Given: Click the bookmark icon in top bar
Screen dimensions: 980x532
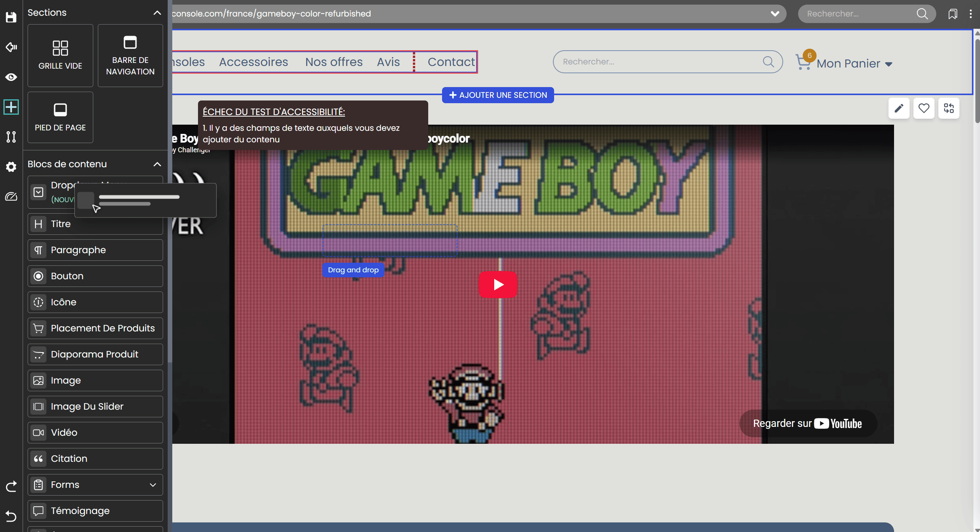Looking at the screenshot, I should pos(952,14).
